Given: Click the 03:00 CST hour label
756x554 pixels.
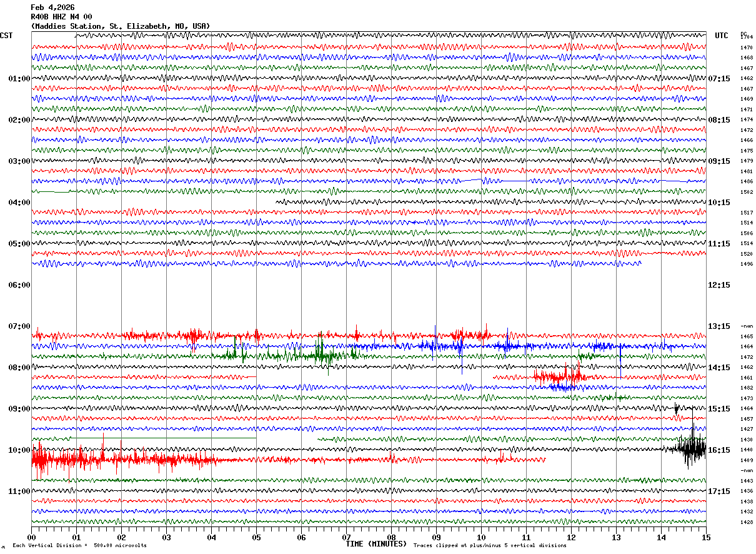Looking at the screenshot, I should (x=19, y=161).
